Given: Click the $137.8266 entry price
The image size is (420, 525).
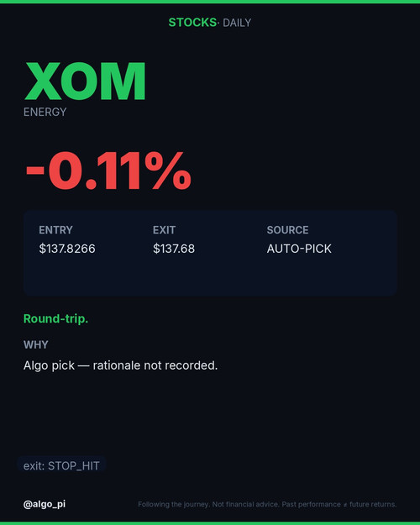Looking at the screenshot, I should click(x=67, y=249).
